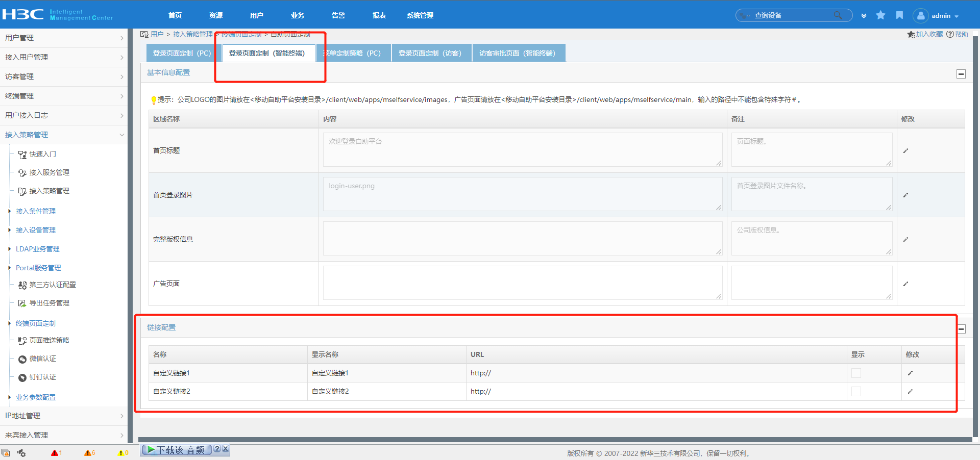Open 第三方认证配置 from its icon
Viewport: 980px width, 460px height.
coord(22,285)
